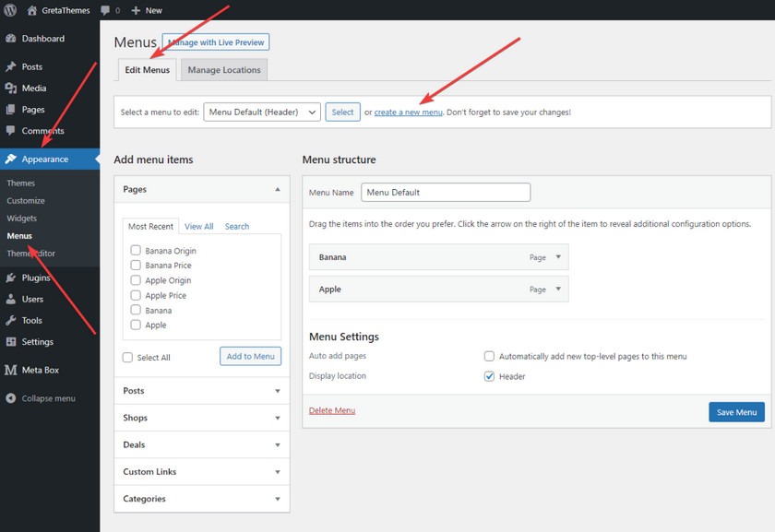
Task: Open the WordPress logo menu
Action: pyautogui.click(x=10, y=10)
